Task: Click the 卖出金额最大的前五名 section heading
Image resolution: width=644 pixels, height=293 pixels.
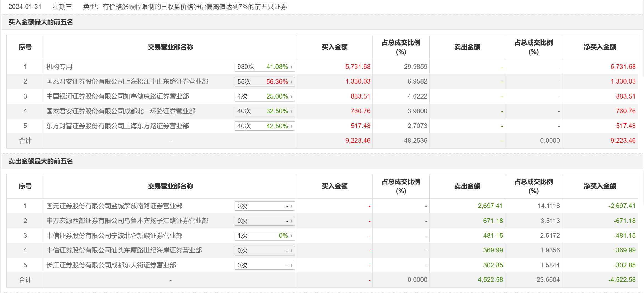Action: pos(41,161)
